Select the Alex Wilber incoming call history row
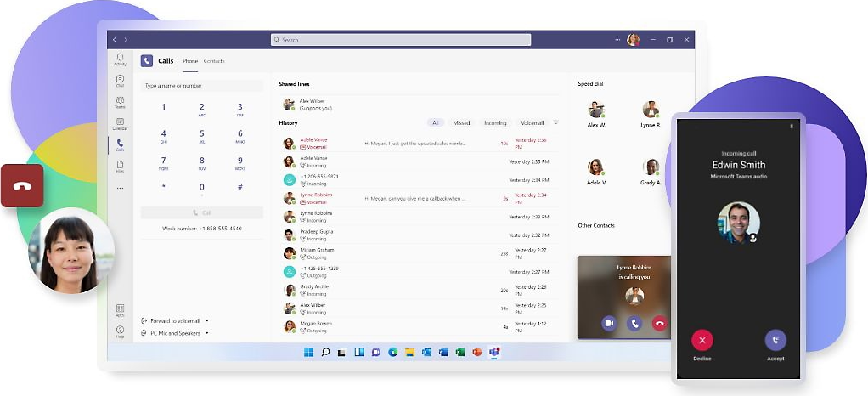This screenshot has height=396, width=868. (419, 308)
